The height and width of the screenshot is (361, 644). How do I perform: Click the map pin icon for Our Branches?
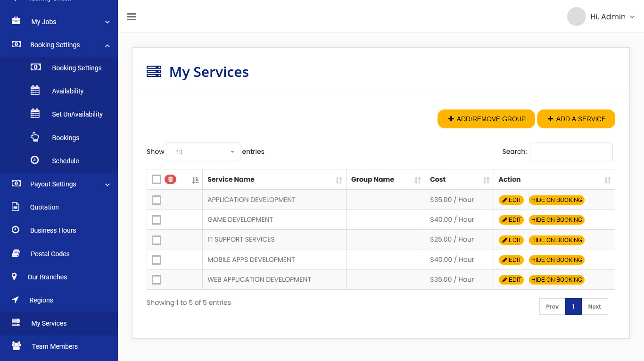tap(14, 277)
